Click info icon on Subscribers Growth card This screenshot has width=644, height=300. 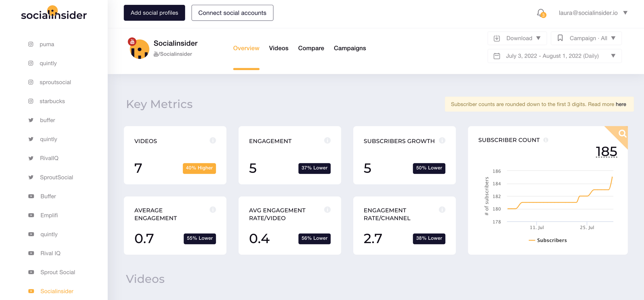(442, 140)
